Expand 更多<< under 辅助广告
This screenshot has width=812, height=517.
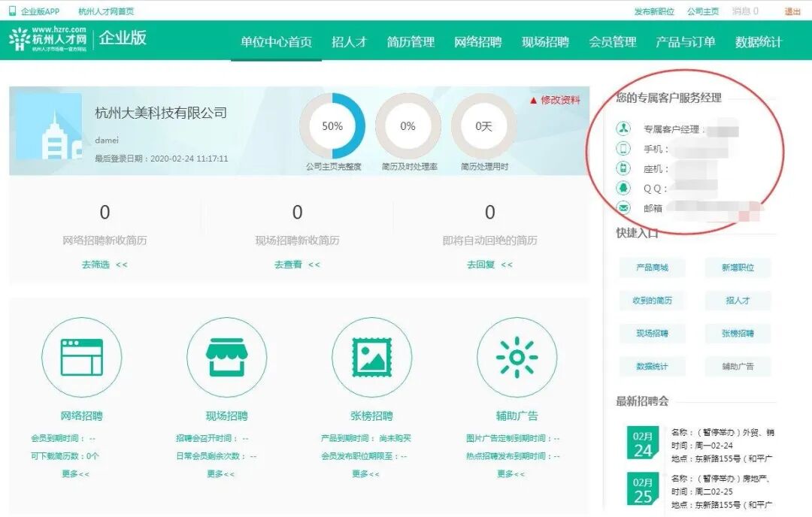(x=511, y=473)
